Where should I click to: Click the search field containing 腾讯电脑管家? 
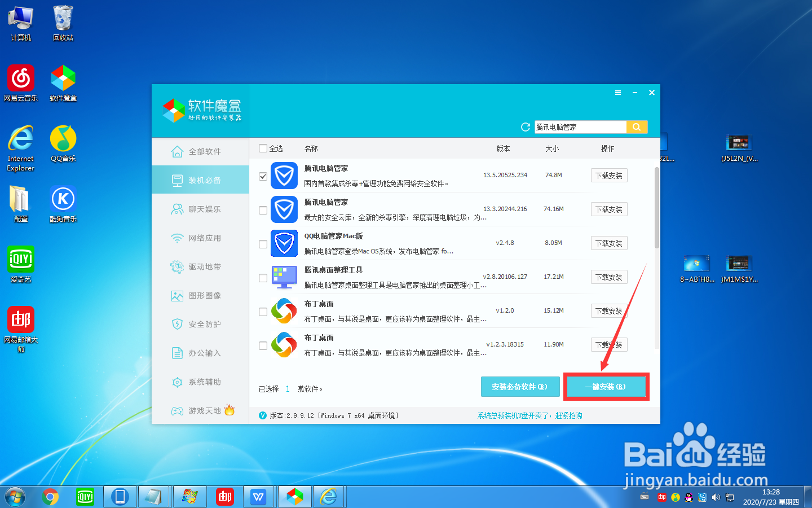coord(580,127)
